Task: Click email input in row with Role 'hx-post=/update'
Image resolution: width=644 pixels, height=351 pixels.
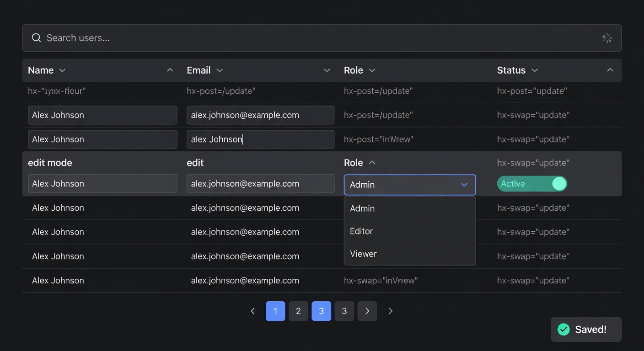Action: click(260, 115)
